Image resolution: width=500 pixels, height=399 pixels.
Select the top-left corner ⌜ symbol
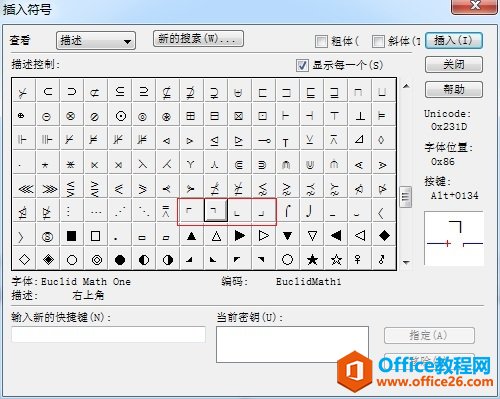click(191, 211)
